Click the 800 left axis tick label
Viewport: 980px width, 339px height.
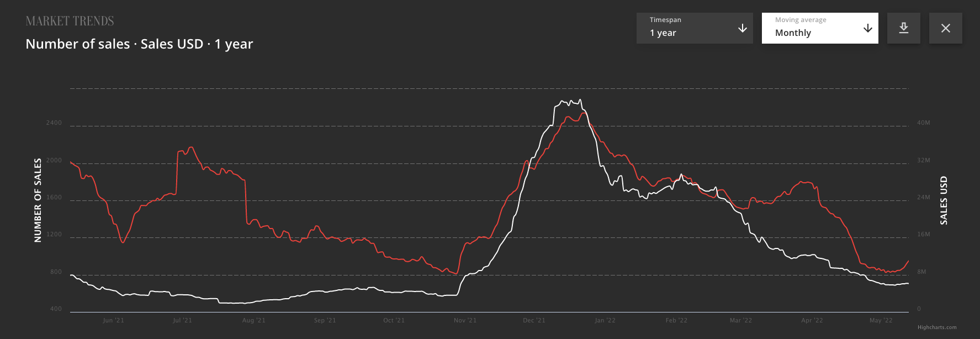click(56, 272)
